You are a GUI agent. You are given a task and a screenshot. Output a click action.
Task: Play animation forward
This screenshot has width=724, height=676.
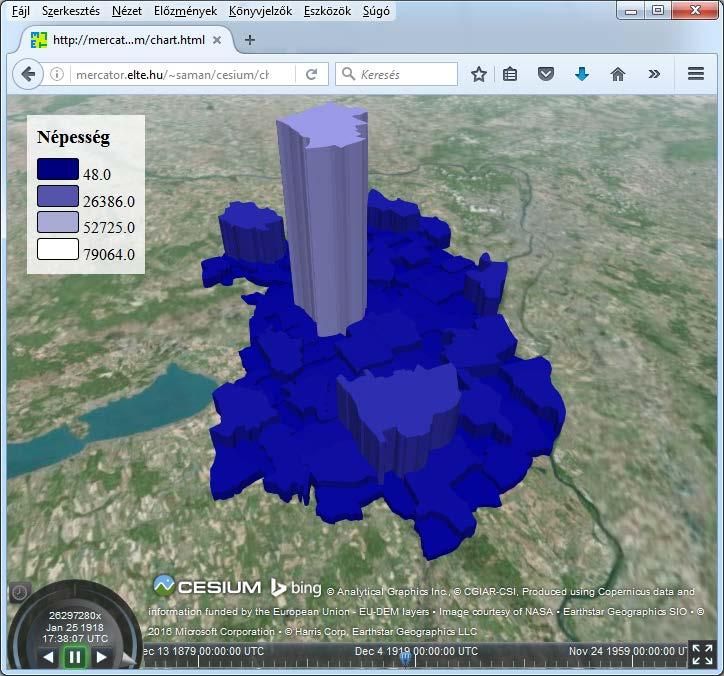click(x=101, y=657)
